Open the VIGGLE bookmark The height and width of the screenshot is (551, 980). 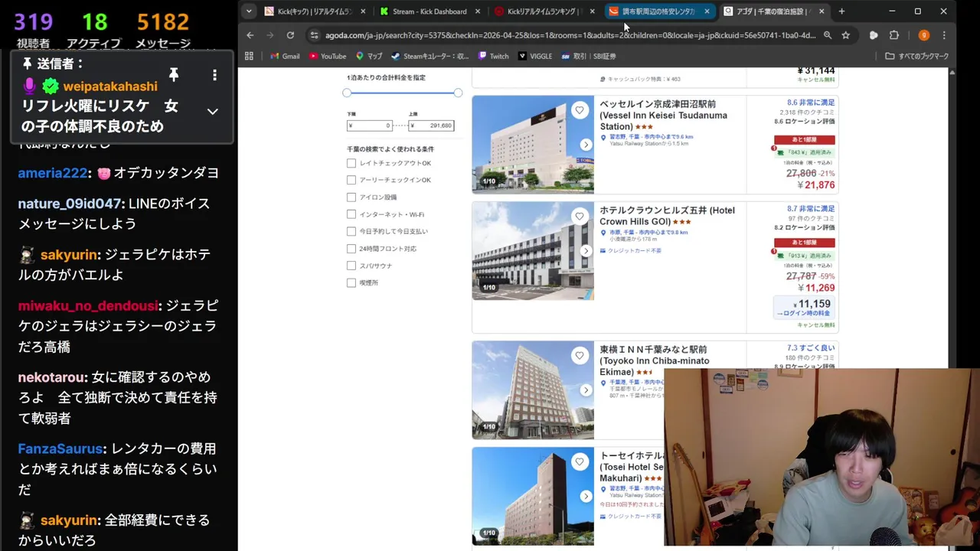(x=535, y=56)
